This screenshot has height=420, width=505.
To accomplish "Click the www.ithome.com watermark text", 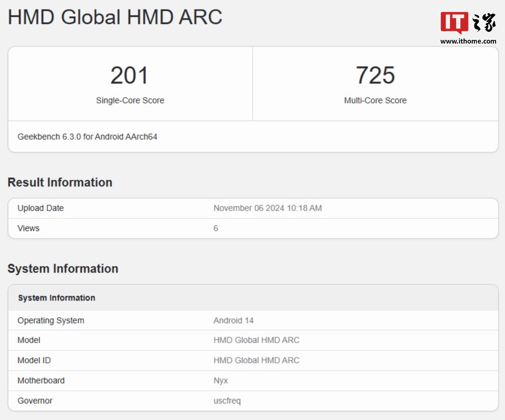I will (468, 41).
